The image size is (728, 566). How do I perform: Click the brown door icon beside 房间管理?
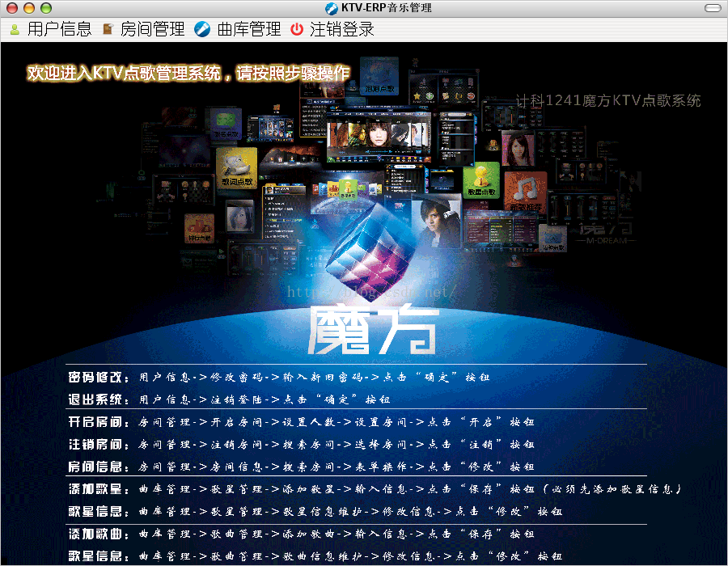pos(108,29)
